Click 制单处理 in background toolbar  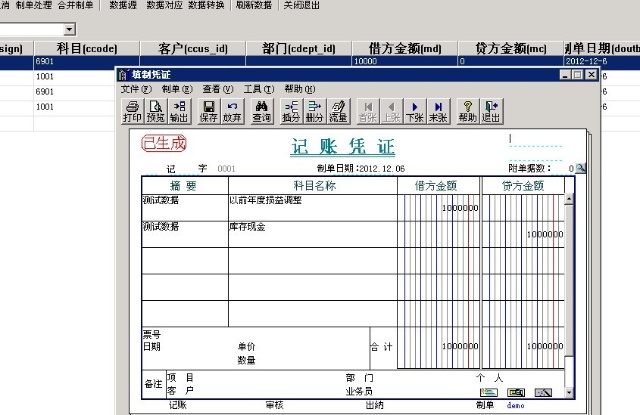[x=34, y=5]
